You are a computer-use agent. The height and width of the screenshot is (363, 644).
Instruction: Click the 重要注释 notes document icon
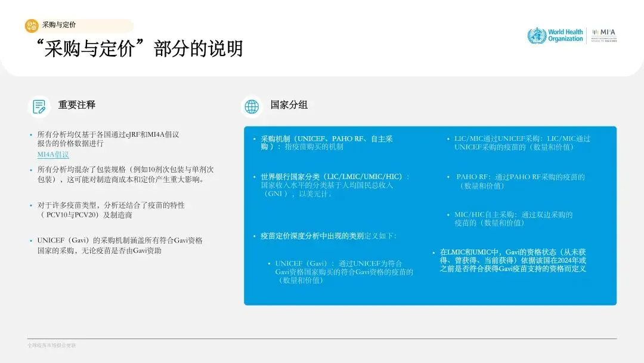tap(39, 106)
